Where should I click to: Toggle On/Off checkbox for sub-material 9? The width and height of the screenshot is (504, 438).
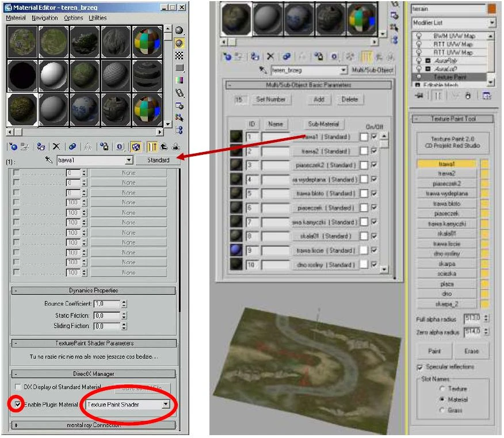click(x=374, y=250)
